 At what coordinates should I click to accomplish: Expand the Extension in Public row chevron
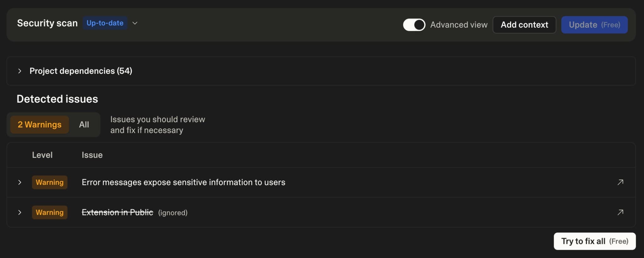coord(20,212)
